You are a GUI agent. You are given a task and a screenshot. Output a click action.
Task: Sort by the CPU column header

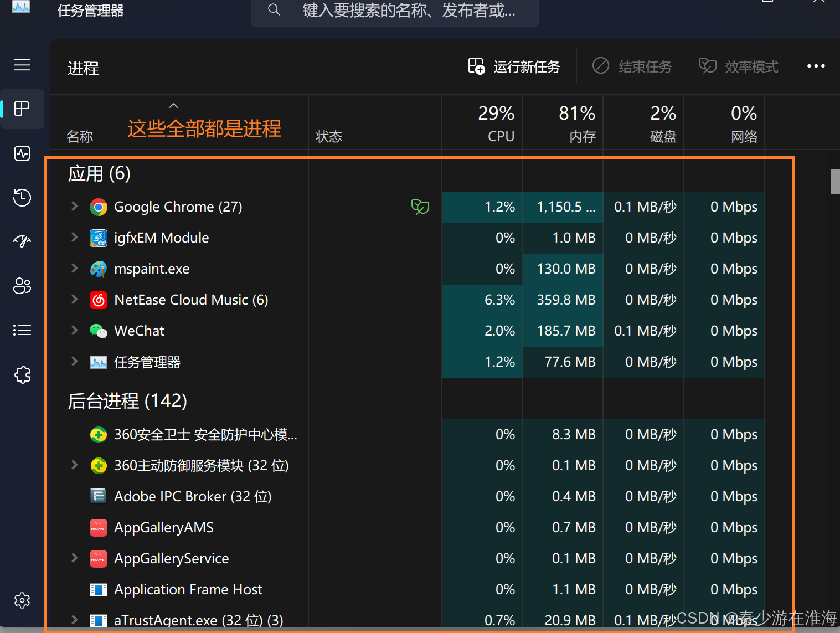pos(482,123)
